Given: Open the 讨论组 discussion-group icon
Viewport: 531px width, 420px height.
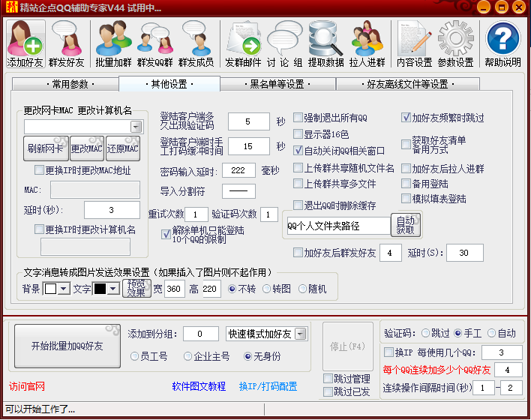Looking at the screenshot, I should [284, 43].
